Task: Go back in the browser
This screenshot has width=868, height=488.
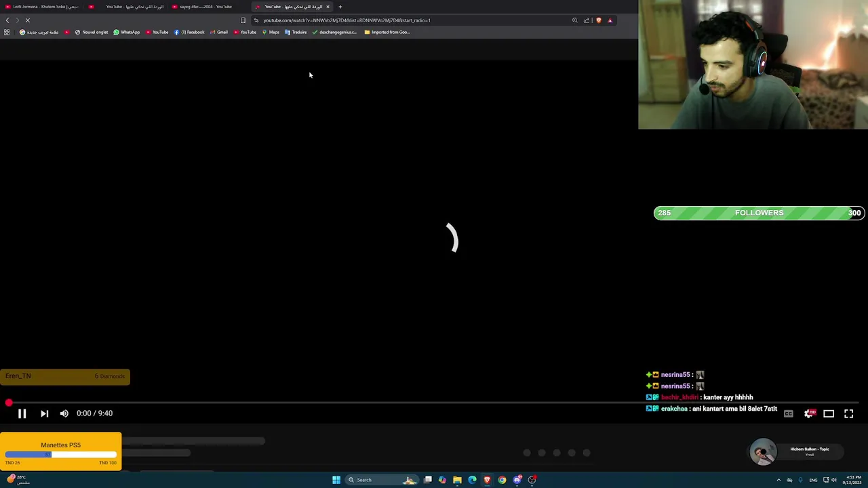Action: 7,20
